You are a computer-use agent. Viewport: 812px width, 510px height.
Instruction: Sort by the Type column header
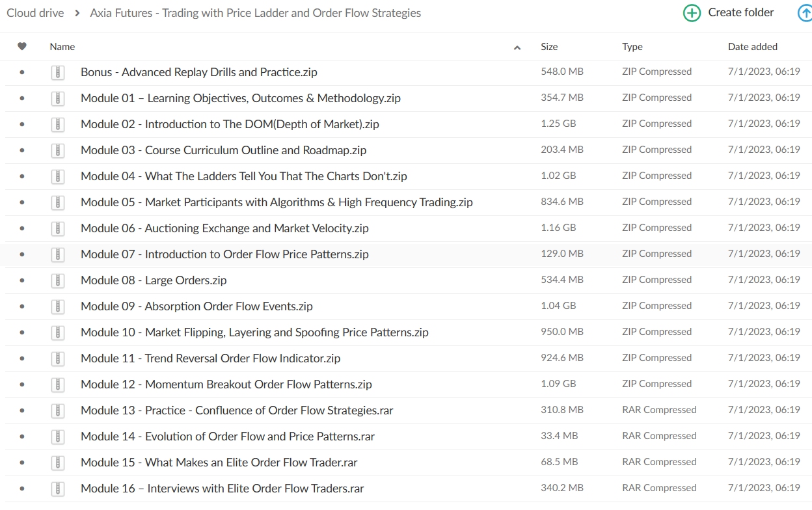pos(632,47)
